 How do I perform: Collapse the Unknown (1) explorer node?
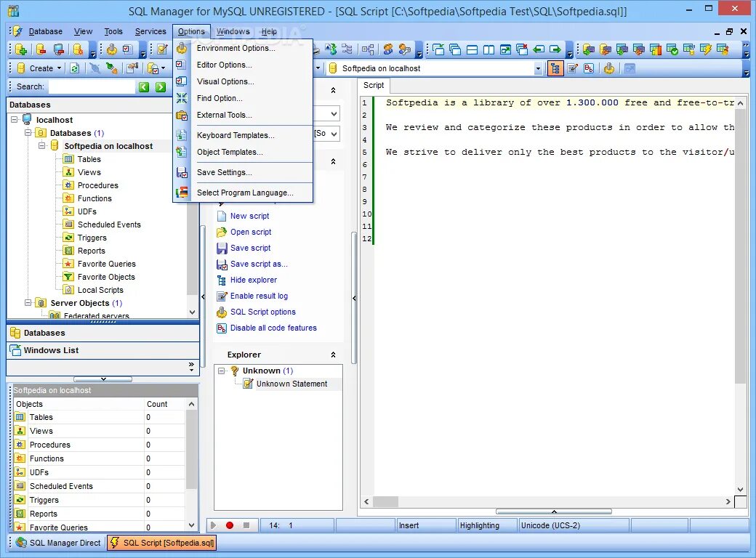[221, 371]
